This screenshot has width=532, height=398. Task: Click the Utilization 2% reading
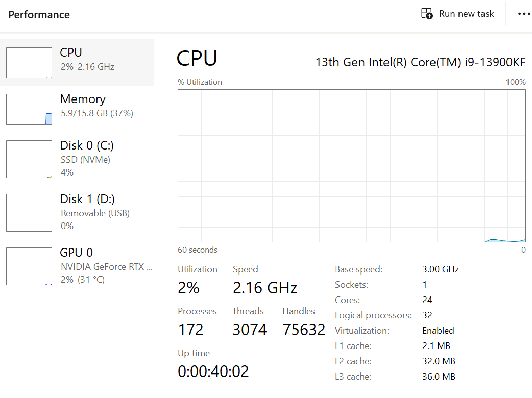188,288
